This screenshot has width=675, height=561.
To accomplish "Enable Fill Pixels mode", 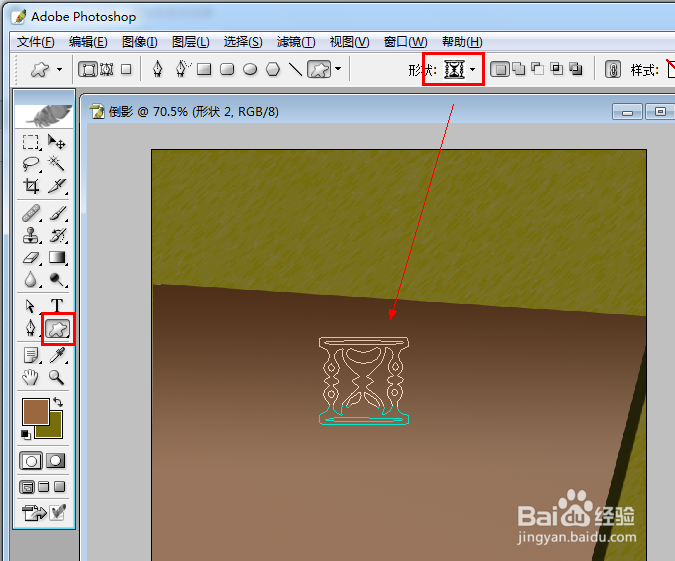I will tap(126, 69).
